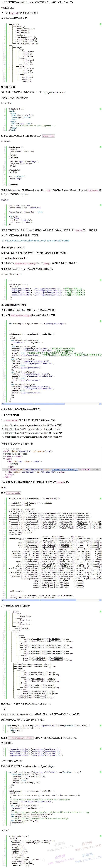Click the green icon on the DOCTYPE html code block

(x=100, y=109)
